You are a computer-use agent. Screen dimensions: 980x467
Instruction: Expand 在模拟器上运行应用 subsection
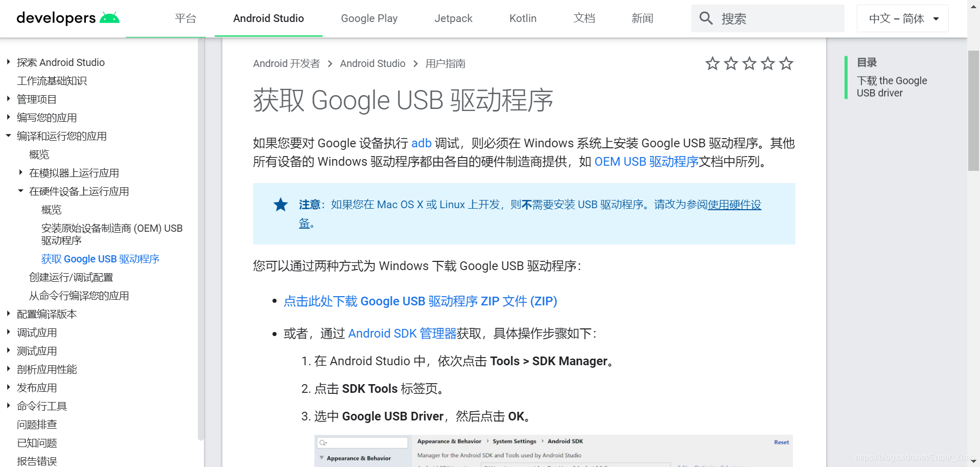[20, 172]
